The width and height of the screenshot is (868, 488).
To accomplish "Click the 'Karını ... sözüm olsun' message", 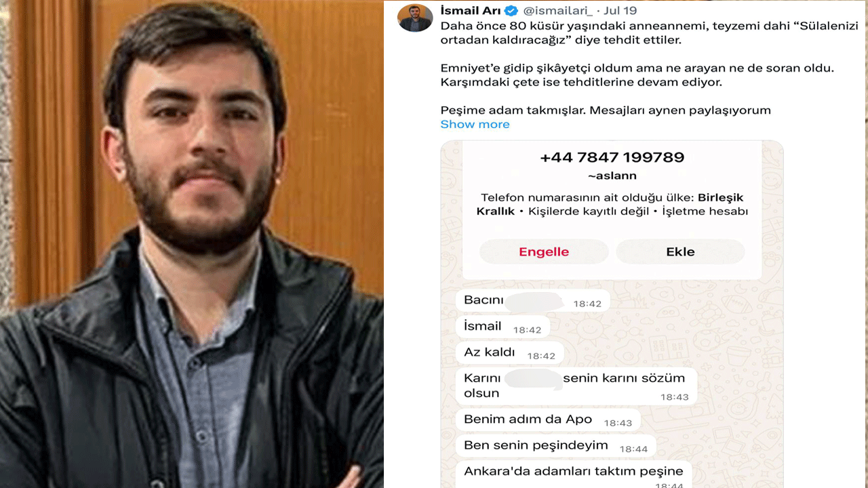I will pos(576,386).
